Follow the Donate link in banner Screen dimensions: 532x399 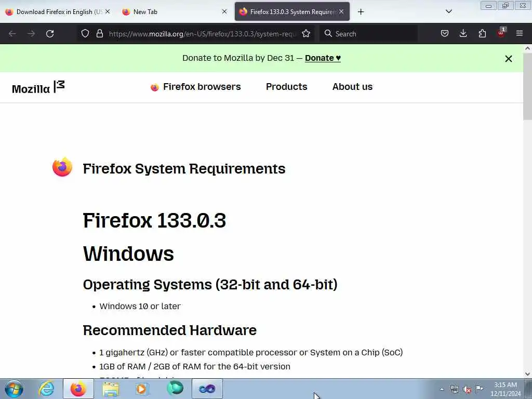[323, 58]
